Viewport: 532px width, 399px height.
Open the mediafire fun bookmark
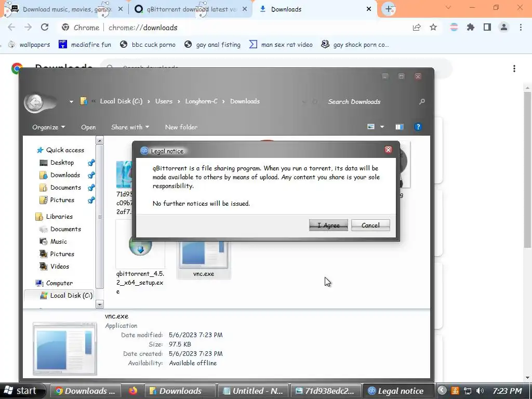click(85, 45)
